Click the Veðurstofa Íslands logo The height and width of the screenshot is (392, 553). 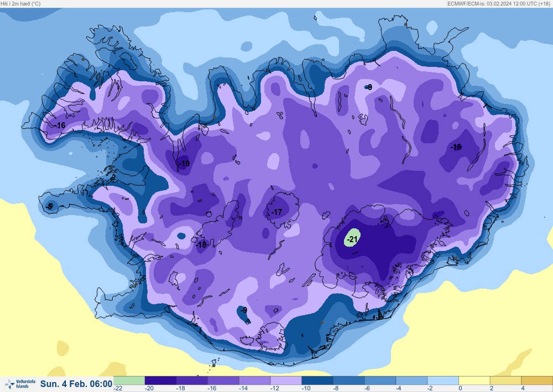point(20,384)
